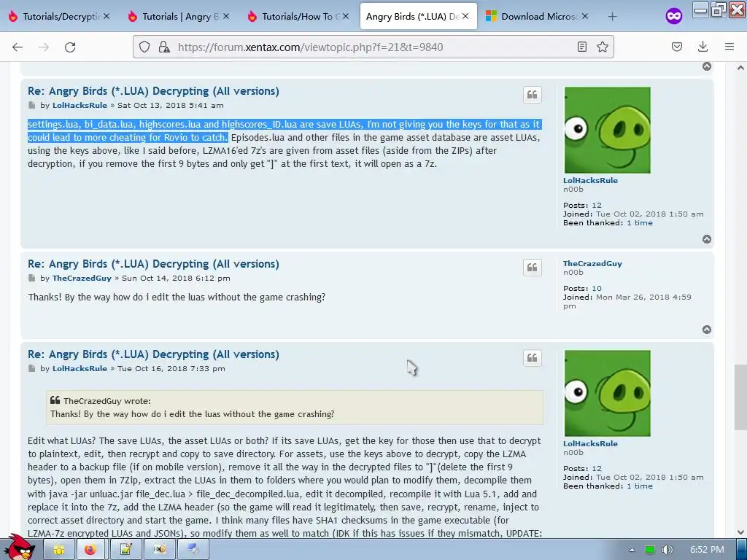747x560 pixels.
Task: Jump to top from Oct 13 post
Action: coord(707,239)
